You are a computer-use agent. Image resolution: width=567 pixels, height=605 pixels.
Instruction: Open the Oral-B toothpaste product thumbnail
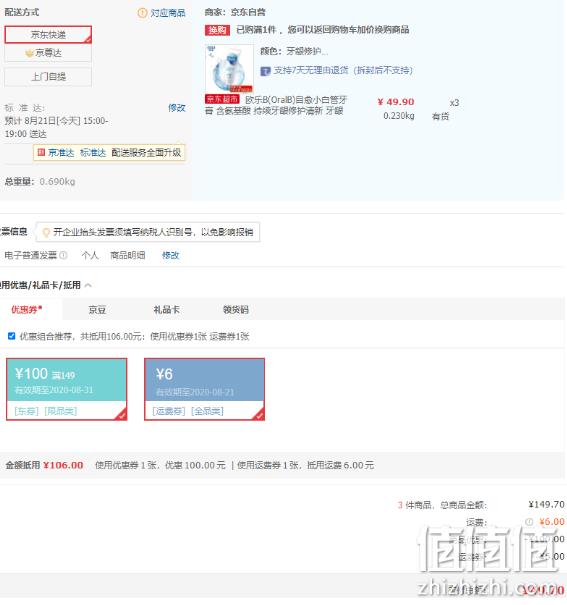230,68
